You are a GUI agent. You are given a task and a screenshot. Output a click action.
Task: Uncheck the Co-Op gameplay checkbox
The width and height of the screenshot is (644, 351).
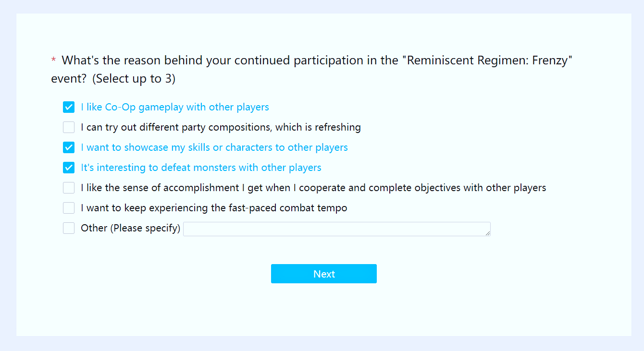69,107
